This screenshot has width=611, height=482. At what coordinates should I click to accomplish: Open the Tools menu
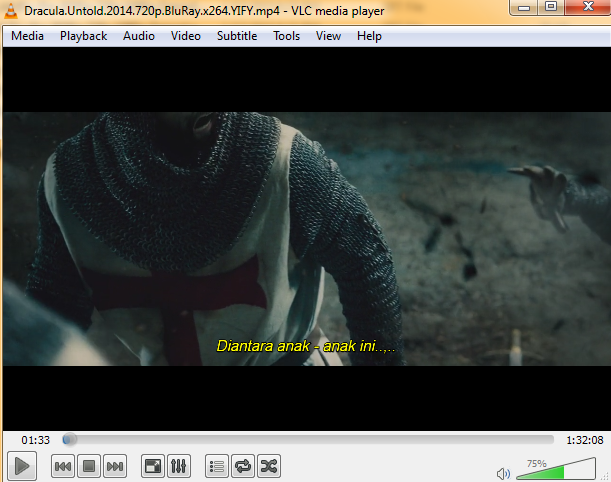286,36
